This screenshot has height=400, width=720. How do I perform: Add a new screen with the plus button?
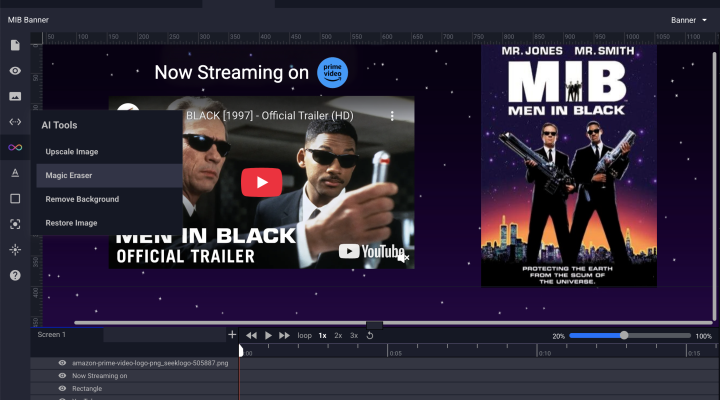pos(232,335)
